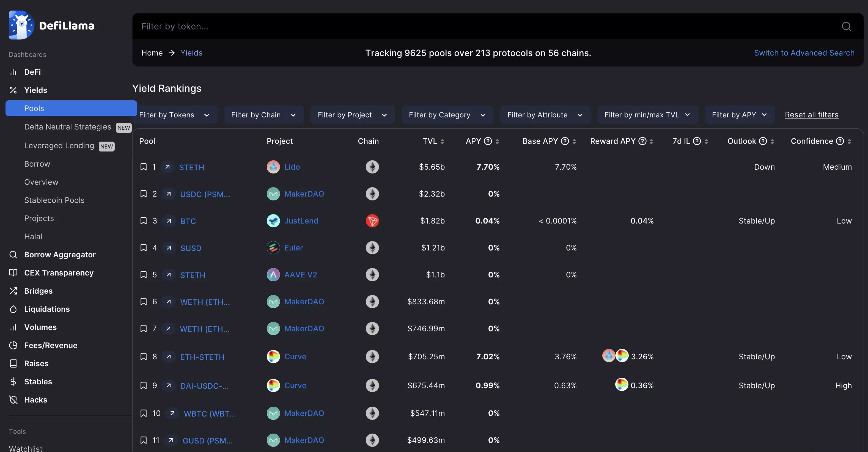The image size is (868, 452).
Task: Open the ETH-STETH pool link
Action: tap(202, 357)
